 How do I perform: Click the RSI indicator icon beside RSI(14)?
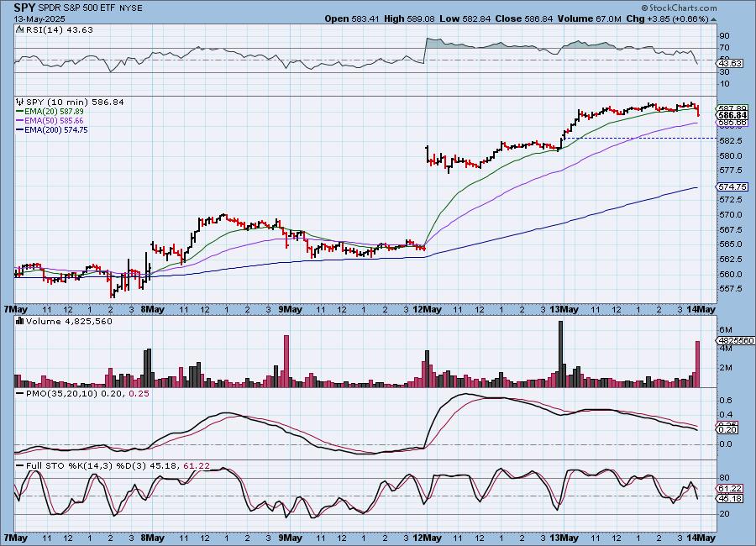[x=20, y=29]
